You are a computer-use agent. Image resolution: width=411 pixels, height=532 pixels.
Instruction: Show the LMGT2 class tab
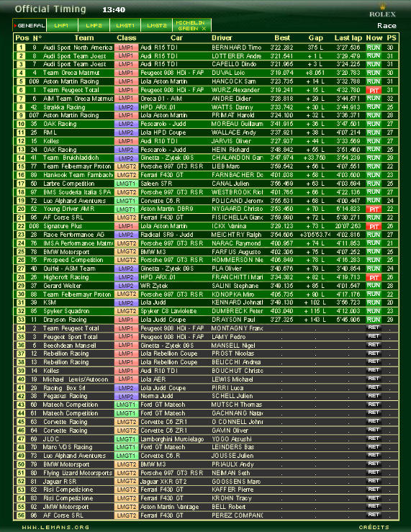(x=157, y=25)
